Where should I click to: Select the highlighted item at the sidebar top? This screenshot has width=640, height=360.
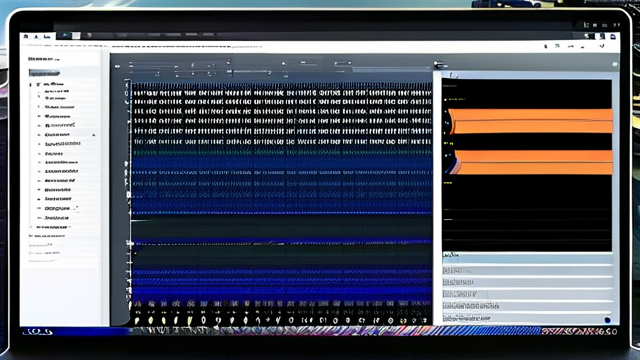(44, 73)
